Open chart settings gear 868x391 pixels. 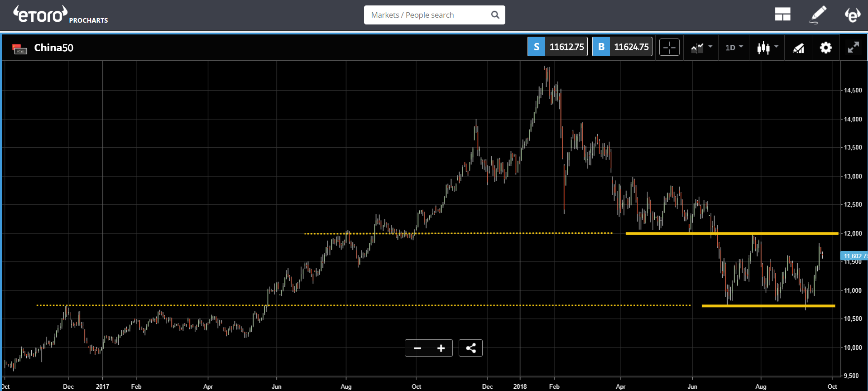pos(826,48)
